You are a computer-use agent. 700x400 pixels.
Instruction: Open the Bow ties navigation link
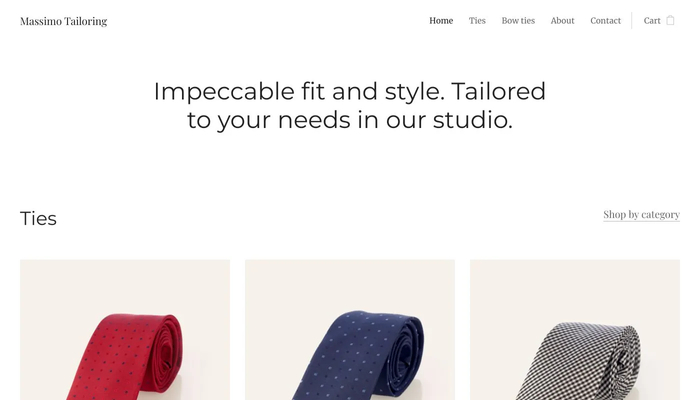click(x=518, y=21)
